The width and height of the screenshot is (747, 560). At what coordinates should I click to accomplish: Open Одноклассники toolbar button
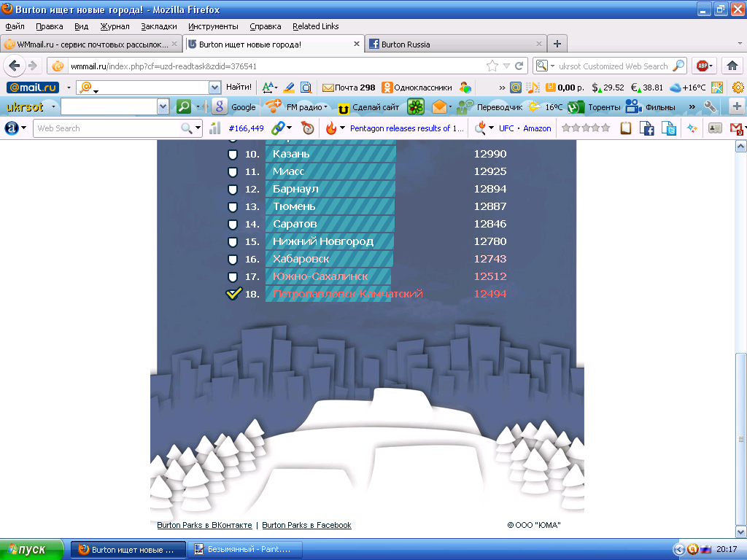coord(417,87)
